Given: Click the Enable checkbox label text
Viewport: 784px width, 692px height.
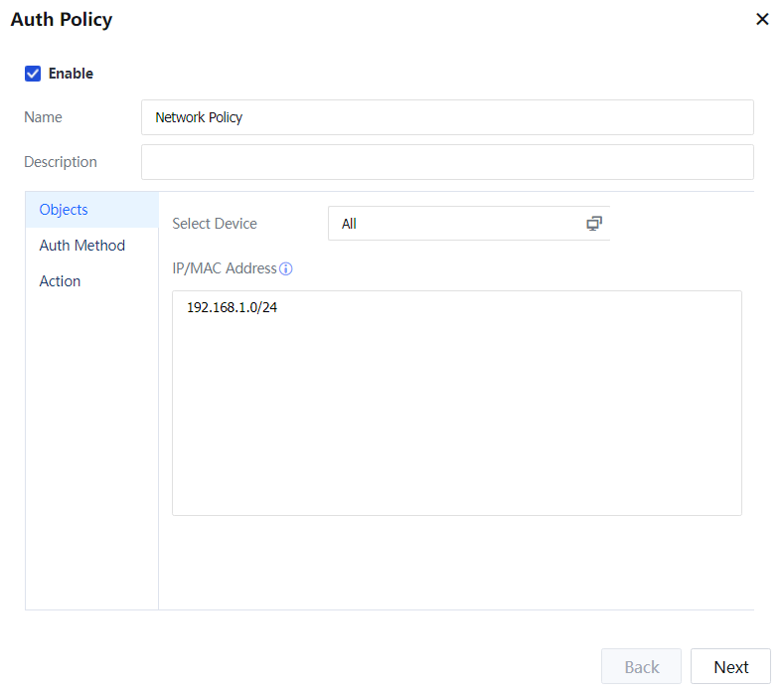Looking at the screenshot, I should point(71,74).
